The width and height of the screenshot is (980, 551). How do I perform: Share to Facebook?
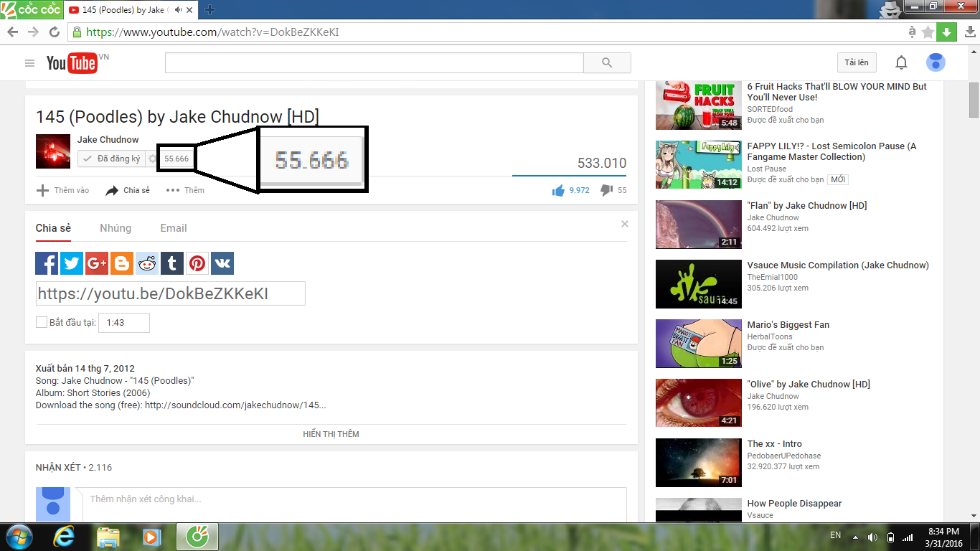click(x=47, y=263)
